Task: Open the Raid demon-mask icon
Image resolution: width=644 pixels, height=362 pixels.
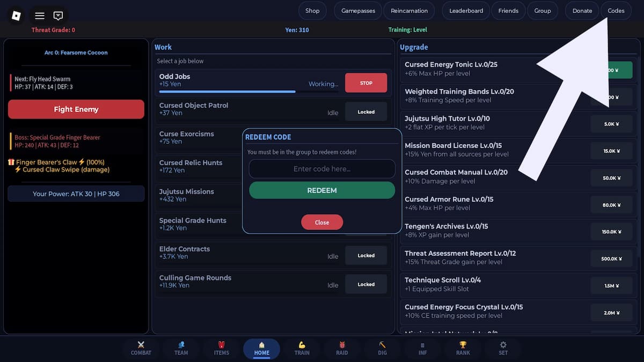Action: [342, 348]
